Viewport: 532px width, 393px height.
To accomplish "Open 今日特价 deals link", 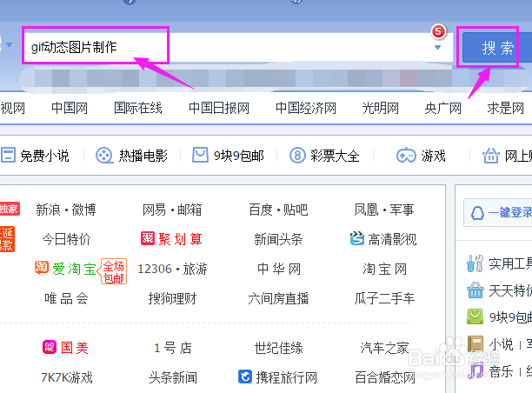I will [66, 239].
